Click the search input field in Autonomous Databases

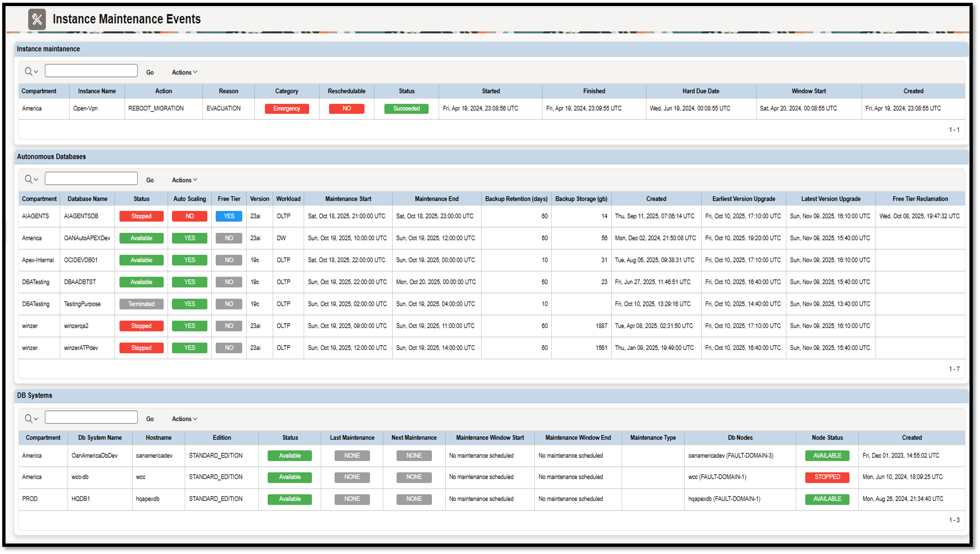pos(91,178)
